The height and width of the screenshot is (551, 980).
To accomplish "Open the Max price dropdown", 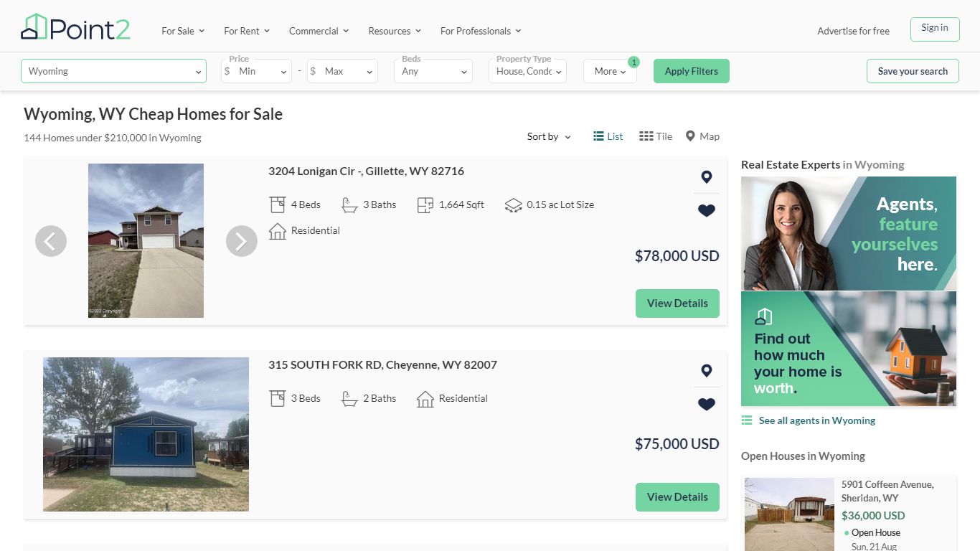I will (x=342, y=71).
